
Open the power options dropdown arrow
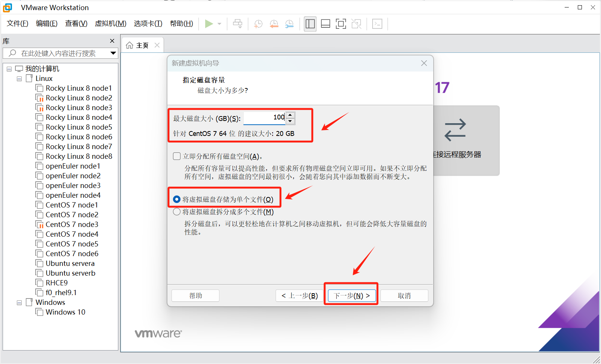[219, 24]
